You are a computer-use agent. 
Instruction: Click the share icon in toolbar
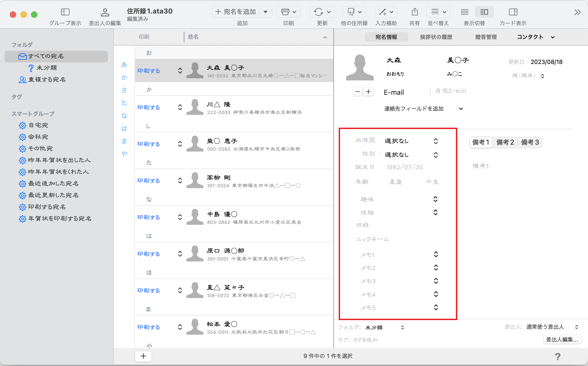pyautogui.click(x=415, y=12)
